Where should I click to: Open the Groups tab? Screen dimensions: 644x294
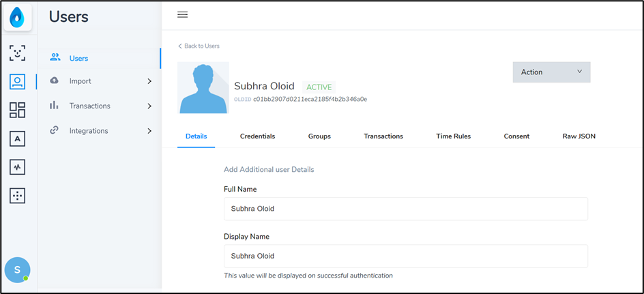(x=319, y=136)
